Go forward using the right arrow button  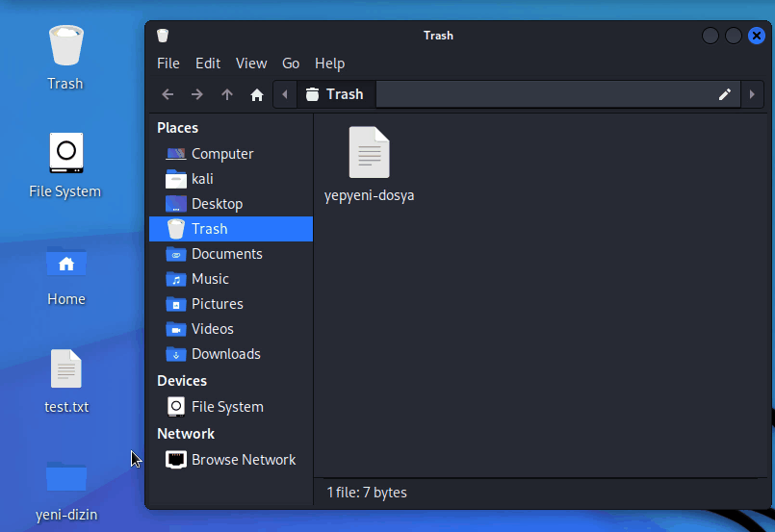pos(197,94)
